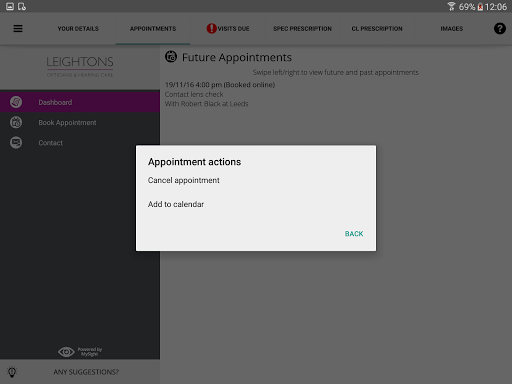The height and width of the screenshot is (384, 512).
Task: Switch to Appointments tab
Action: point(153,29)
